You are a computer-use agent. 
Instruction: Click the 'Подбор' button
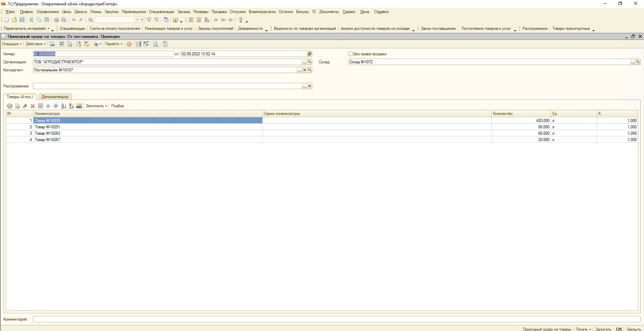point(117,106)
